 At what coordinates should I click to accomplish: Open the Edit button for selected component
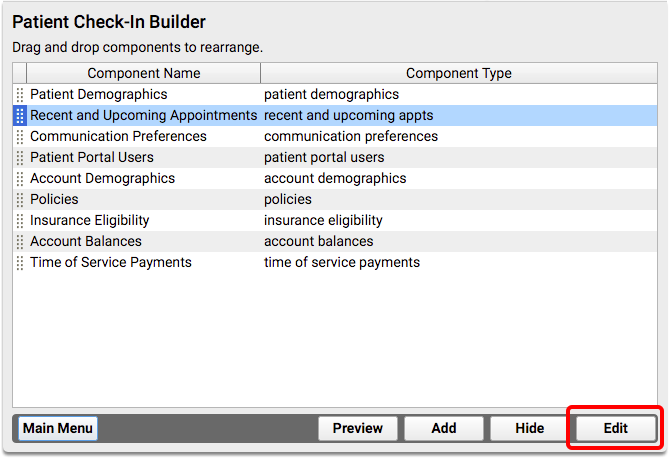pos(615,428)
